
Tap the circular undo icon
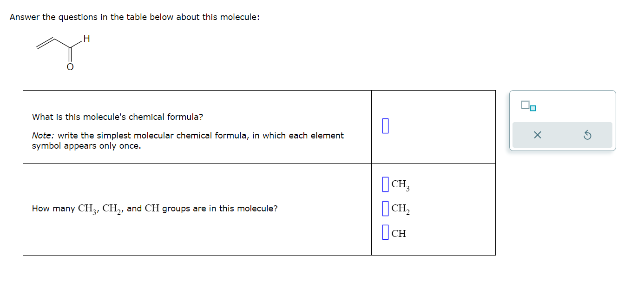588,134
